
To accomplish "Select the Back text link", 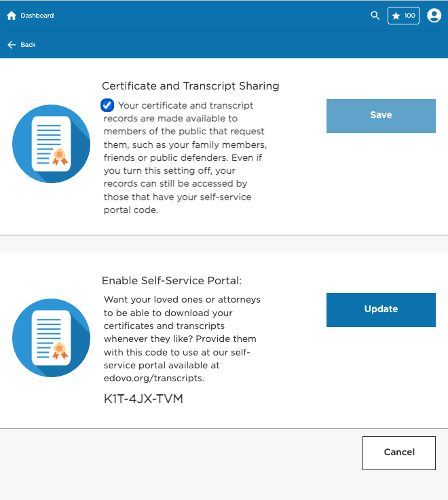I will pyautogui.click(x=28, y=45).
